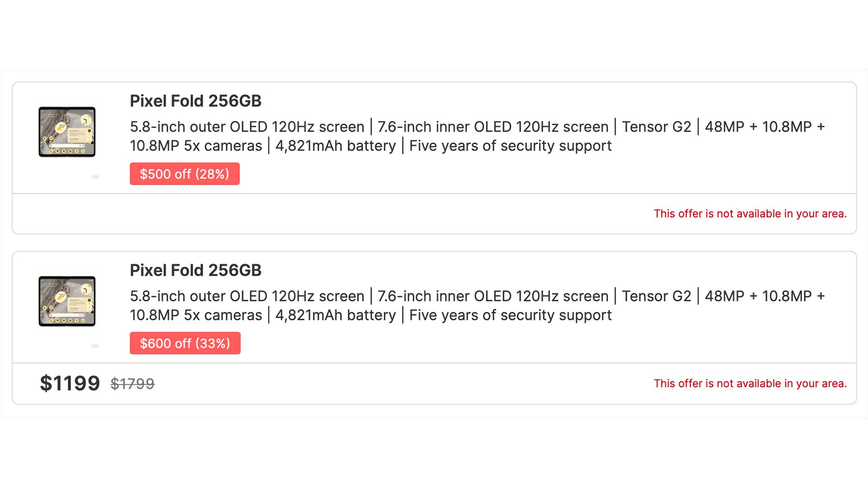Open the first Pixel Fold product thumbnail
This screenshot has height=488, width=868.
67,132
